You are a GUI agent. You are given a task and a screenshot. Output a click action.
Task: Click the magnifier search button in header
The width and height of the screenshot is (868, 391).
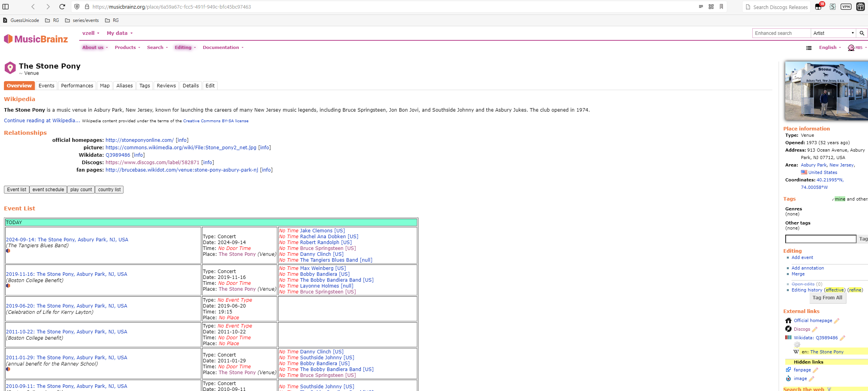click(x=862, y=33)
